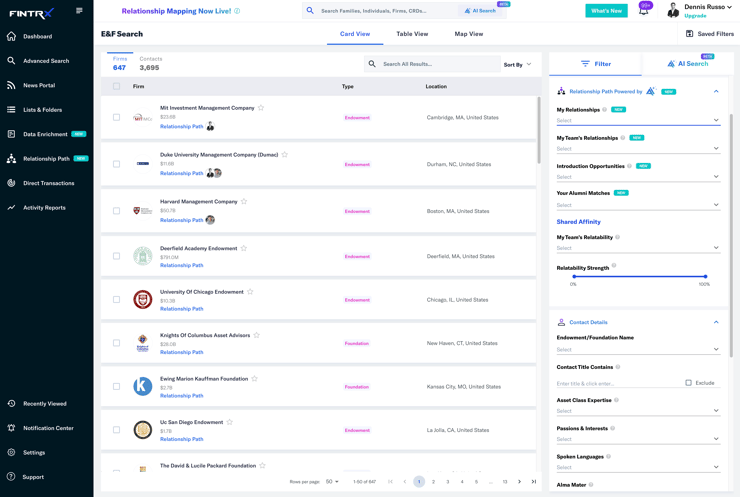Switch to Map View tab
Image resolution: width=740 pixels, height=497 pixels.
[469, 34]
